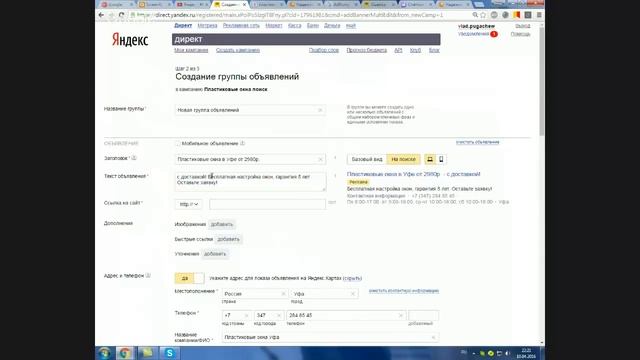Click the phone extension добавочный field
This screenshot has width=640, height=360.
423,316
